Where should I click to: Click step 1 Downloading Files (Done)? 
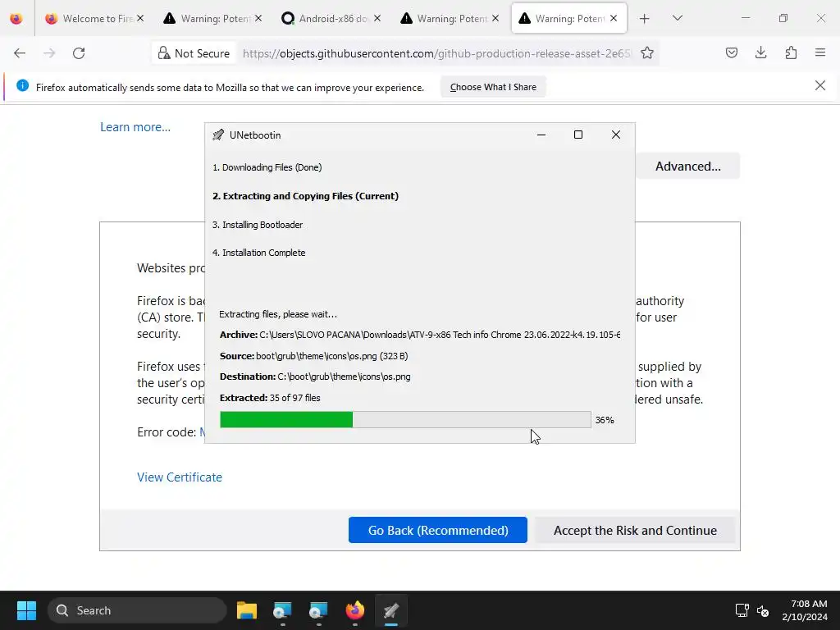pyautogui.click(x=267, y=167)
